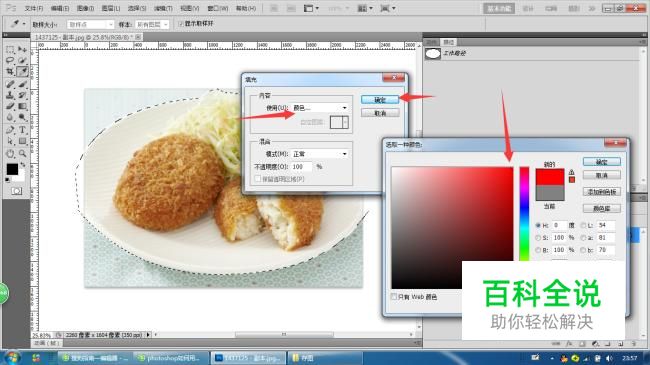Click Color Libraries button
This screenshot has width=650, height=365.
[601, 208]
